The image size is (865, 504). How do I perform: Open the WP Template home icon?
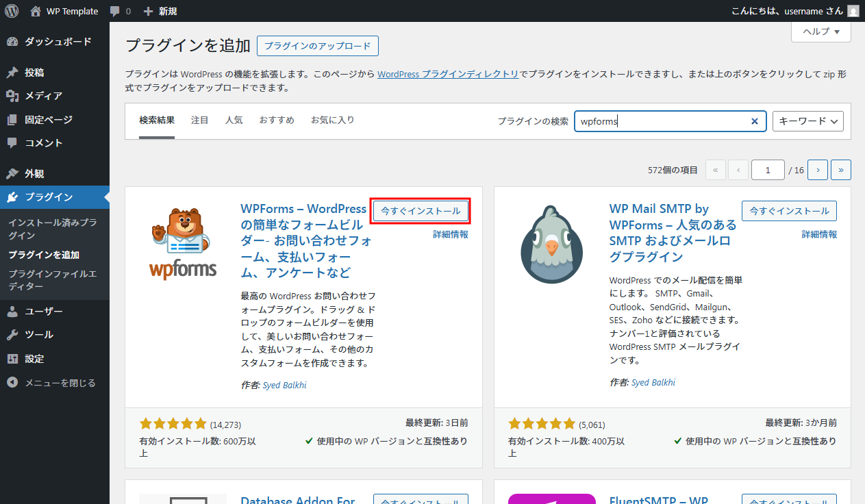[x=36, y=11]
